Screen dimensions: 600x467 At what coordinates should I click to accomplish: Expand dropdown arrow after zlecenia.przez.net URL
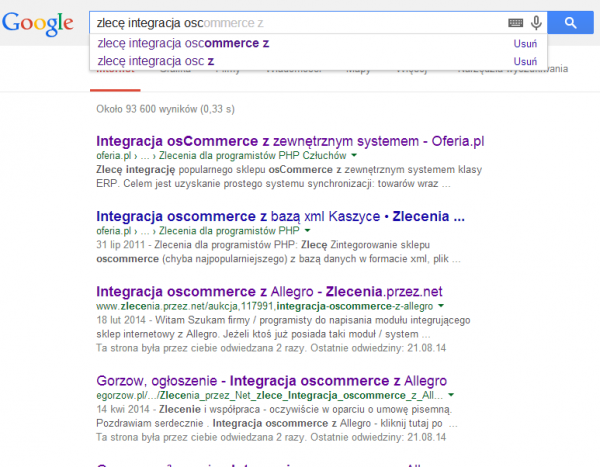441,306
